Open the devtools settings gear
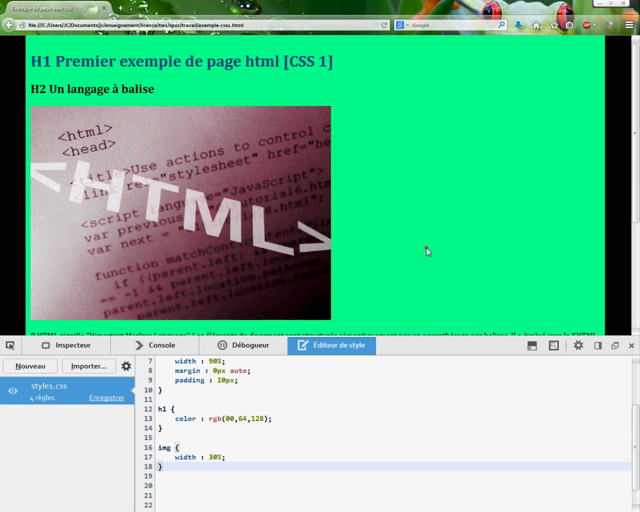 [578, 345]
